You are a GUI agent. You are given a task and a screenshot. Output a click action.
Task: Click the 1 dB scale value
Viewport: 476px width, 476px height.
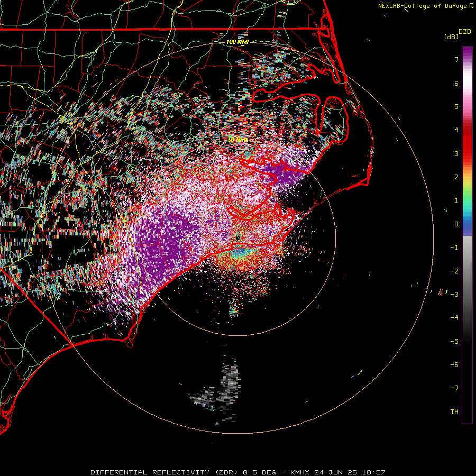click(x=456, y=200)
